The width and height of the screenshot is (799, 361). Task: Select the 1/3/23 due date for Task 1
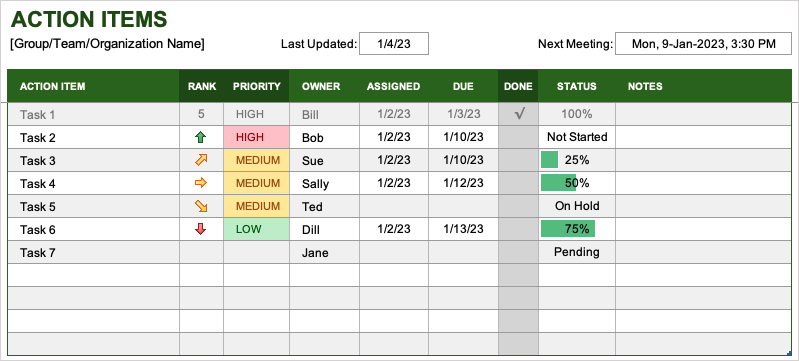pos(463,114)
